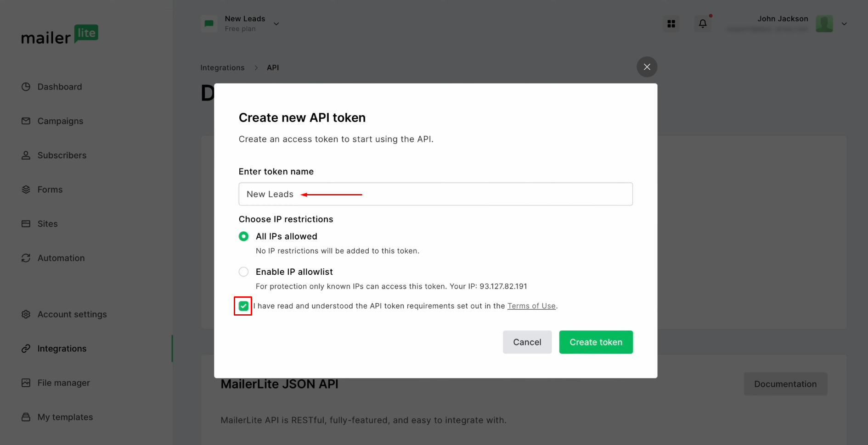Open Account settings in the sidebar
This screenshot has height=445, width=868.
point(72,314)
